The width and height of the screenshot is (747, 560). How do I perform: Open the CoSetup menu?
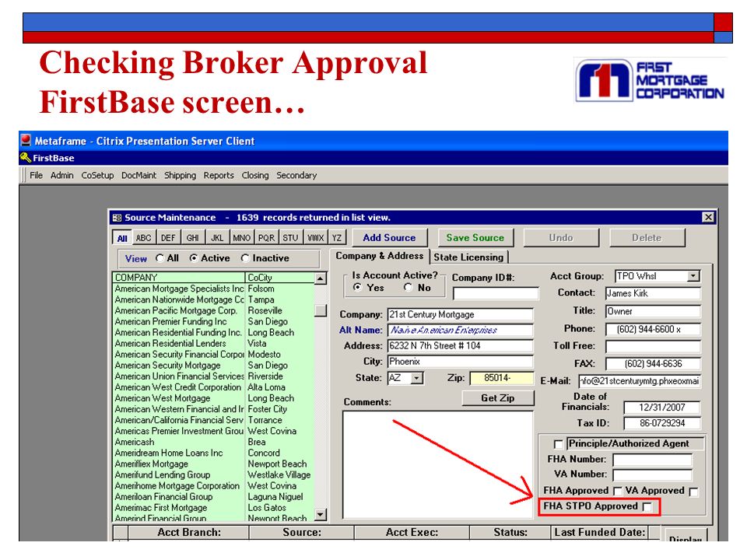97,175
